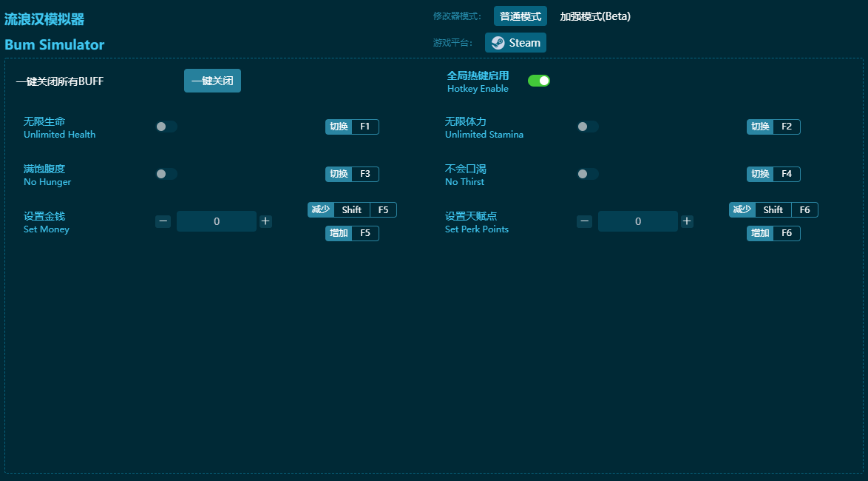
Task: Click the 切换 F3 hotkey button
Action: click(x=352, y=174)
